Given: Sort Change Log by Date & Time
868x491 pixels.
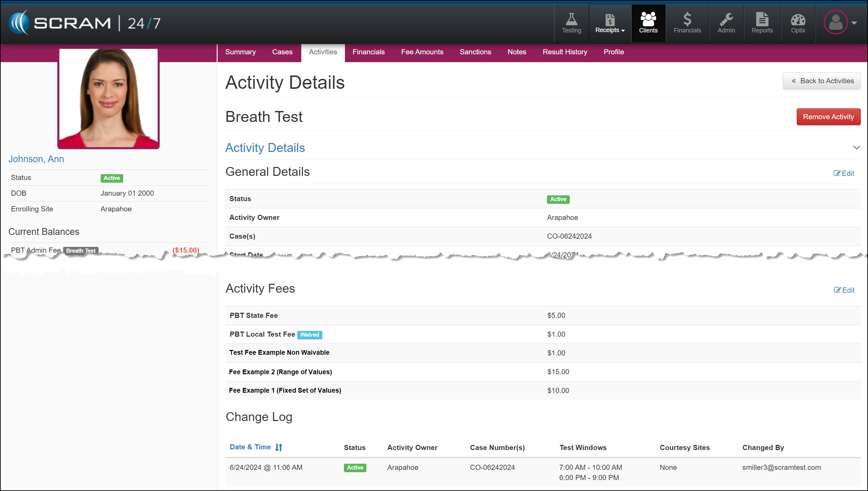Looking at the screenshot, I should (256, 447).
